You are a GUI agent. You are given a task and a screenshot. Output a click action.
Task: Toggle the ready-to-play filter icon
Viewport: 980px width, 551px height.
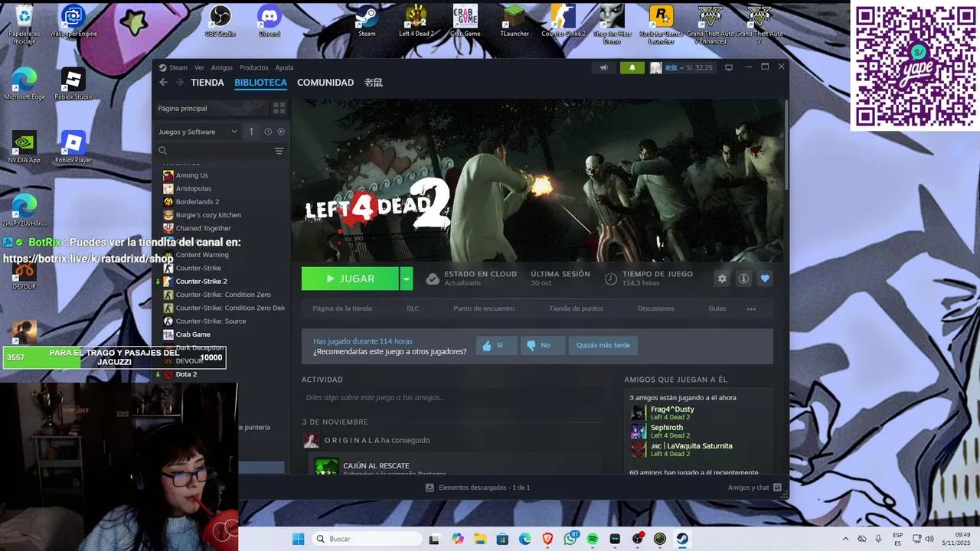281,132
